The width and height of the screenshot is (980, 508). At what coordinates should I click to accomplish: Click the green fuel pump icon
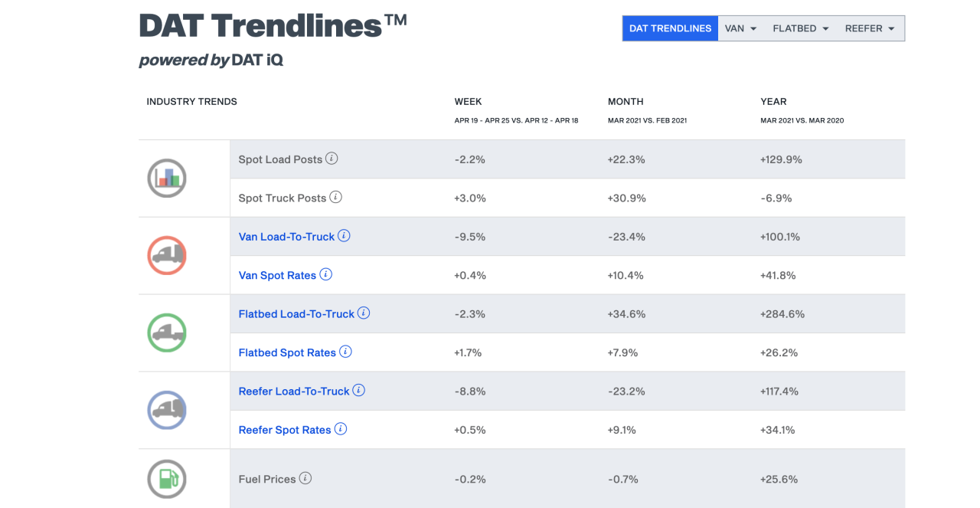click(167, 479)
